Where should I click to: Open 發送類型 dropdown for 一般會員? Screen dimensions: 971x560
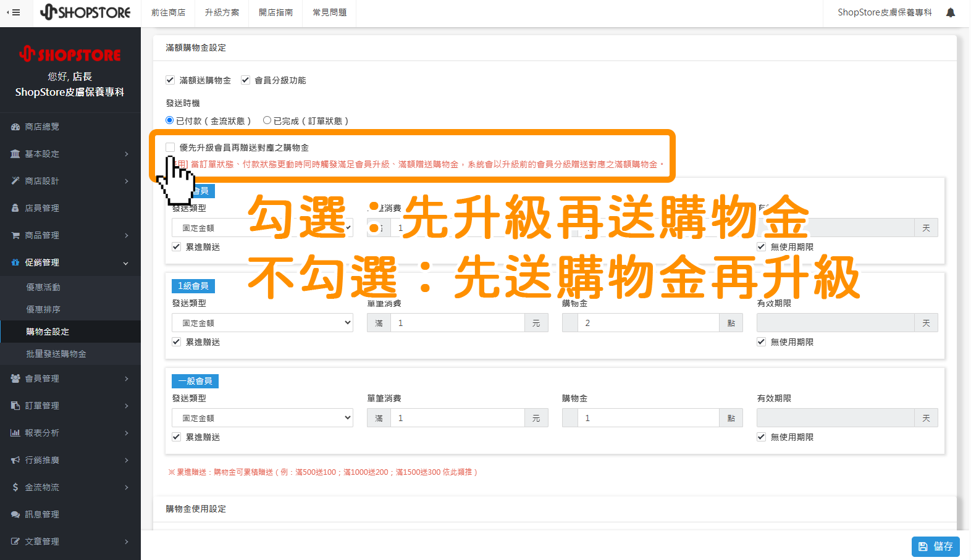click(263, 418)
